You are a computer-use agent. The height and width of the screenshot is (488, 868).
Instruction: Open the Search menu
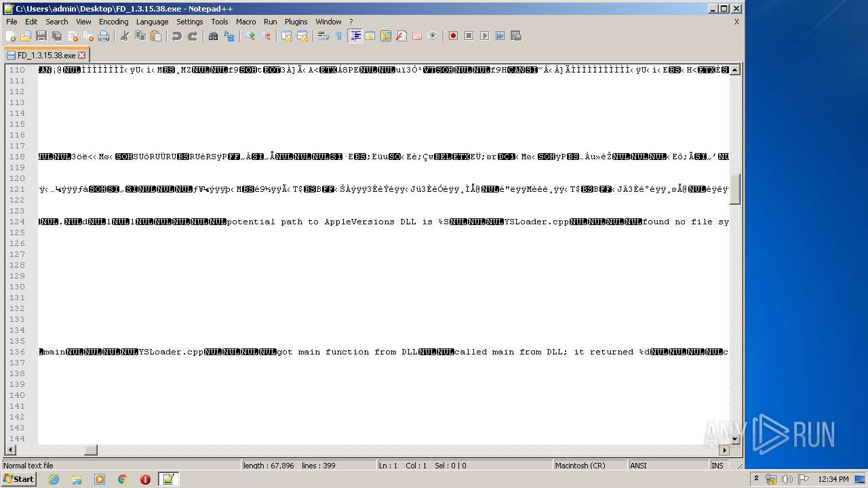coord(57,22)
